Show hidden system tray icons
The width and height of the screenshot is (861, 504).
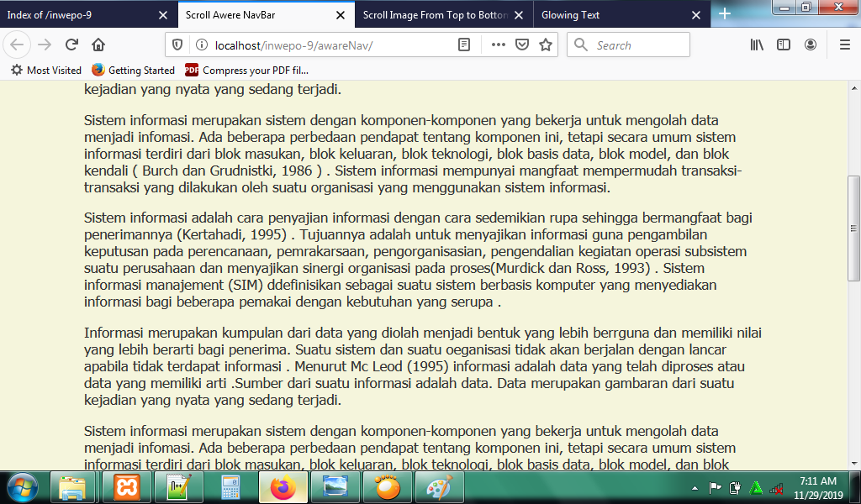pyautogui.click(x=695, y=487)
